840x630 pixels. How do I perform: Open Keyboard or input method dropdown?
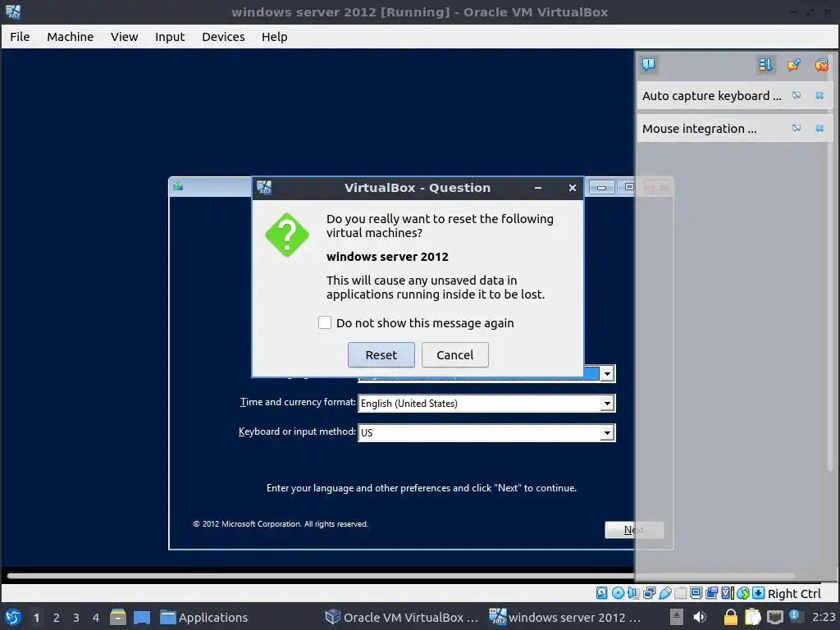point(606,432)
